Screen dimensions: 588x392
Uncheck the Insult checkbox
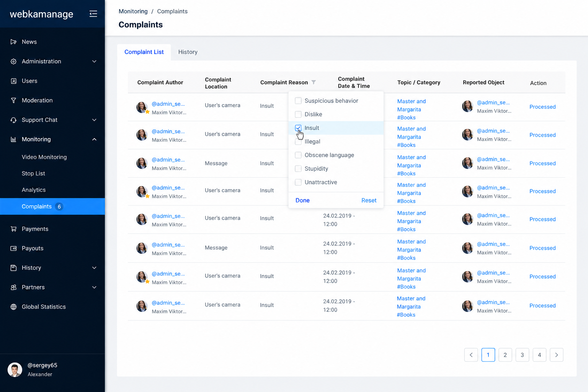pyautogui.click(x=298, y=128)
